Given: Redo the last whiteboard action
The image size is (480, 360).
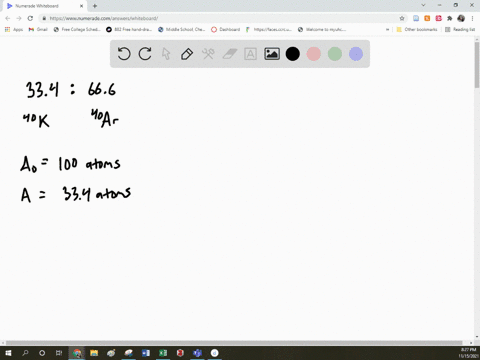Looking at the screenshot, I should point(145,54).
